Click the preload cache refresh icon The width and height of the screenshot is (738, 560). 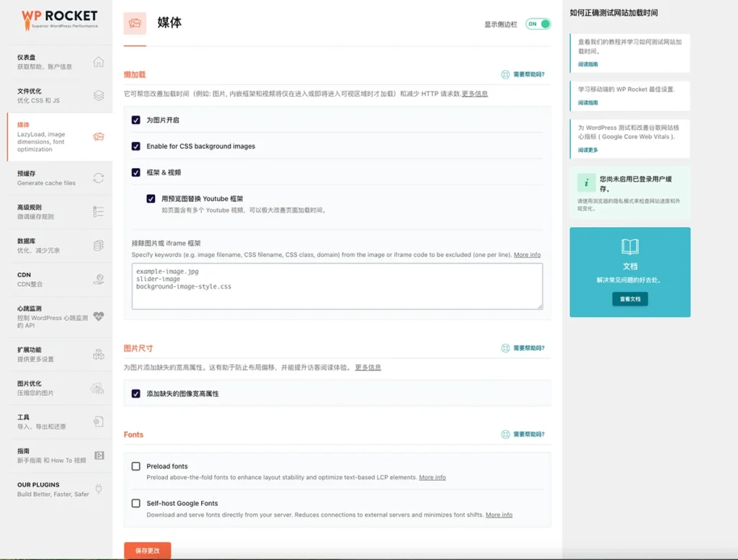click(99, 178)
